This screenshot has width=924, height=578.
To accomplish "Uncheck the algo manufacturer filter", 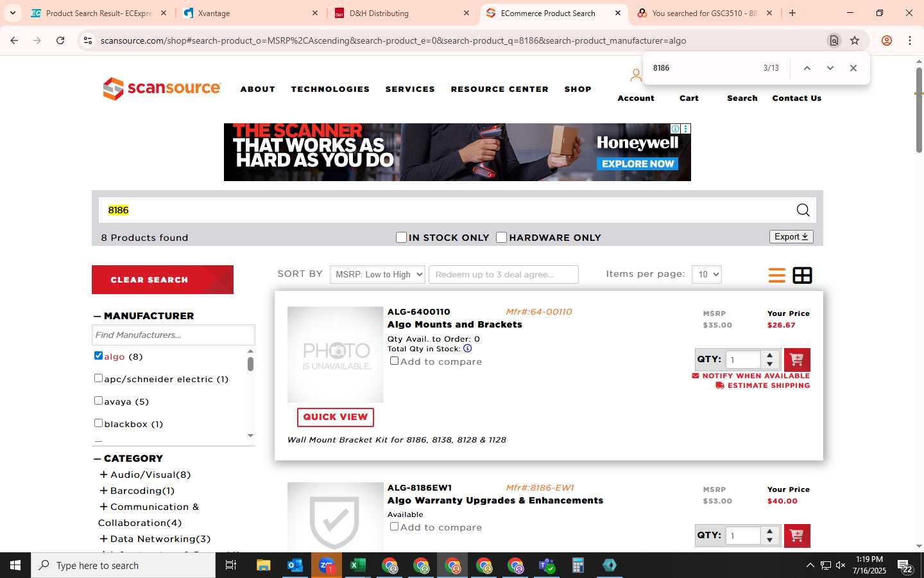I will click(98, 355).
